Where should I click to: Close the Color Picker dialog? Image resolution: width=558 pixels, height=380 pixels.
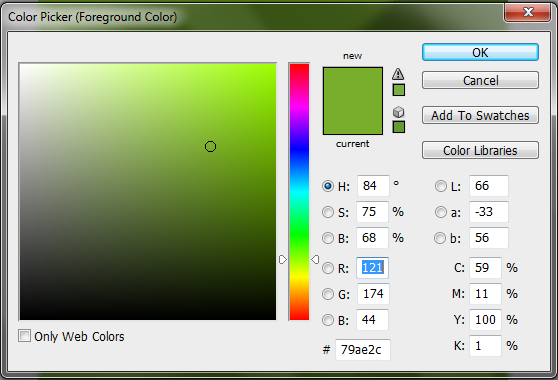coord(528,12)
